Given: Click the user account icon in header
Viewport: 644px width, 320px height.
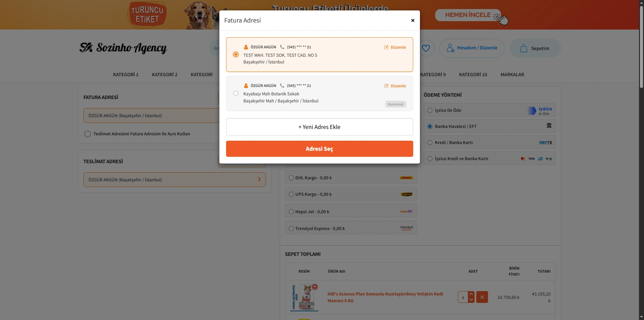Looking at the screenshot, I should click(450, 48).
